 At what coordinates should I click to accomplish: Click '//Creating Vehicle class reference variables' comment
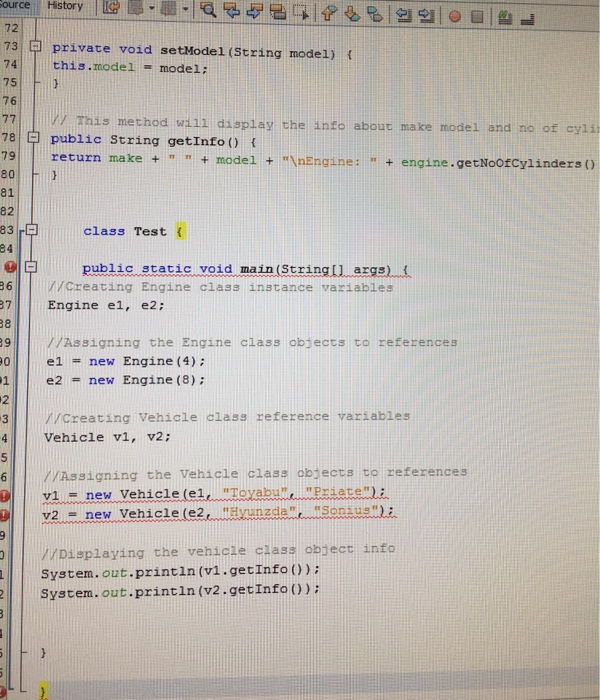[228, 417]
